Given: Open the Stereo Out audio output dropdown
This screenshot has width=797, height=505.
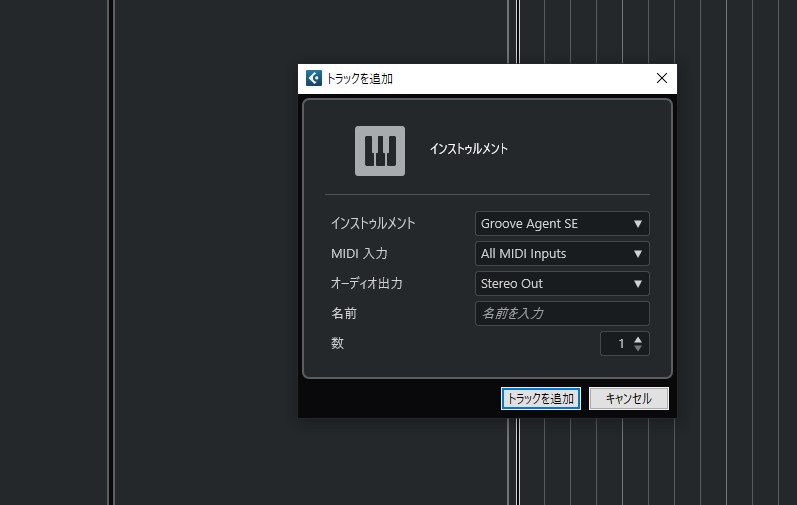Looking at the screenshot, I should [562, 283].
